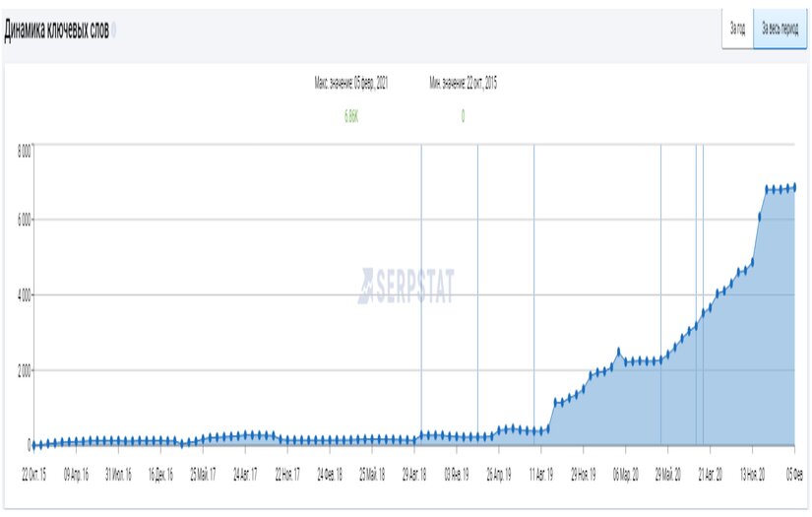The height and width of the screenshot is (517, 812).
Task: Click the '16 Дек. 16' x-axis date
Action: (x=160, y=475)
